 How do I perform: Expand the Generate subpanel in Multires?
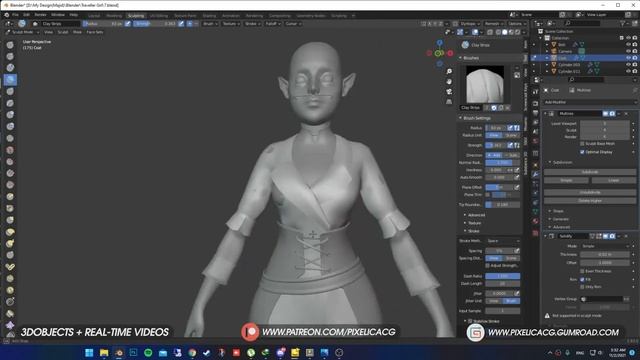[x=559, y=219]
